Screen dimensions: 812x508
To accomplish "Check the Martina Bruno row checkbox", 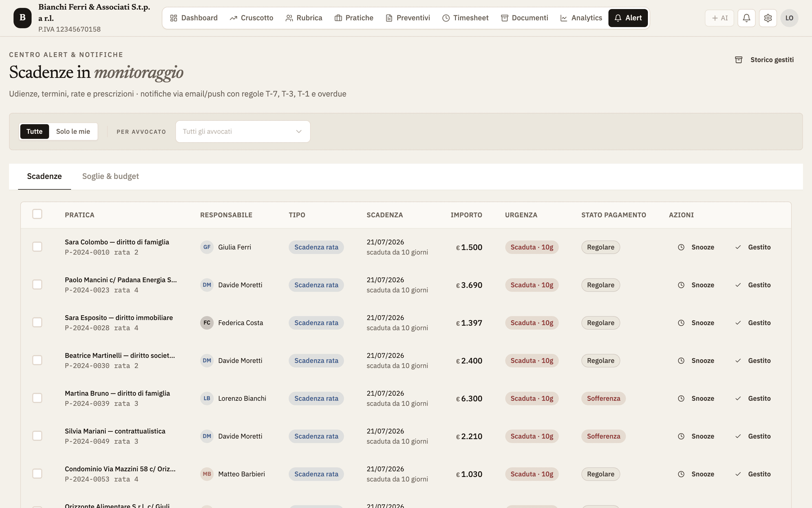I will tap(37, 398).
